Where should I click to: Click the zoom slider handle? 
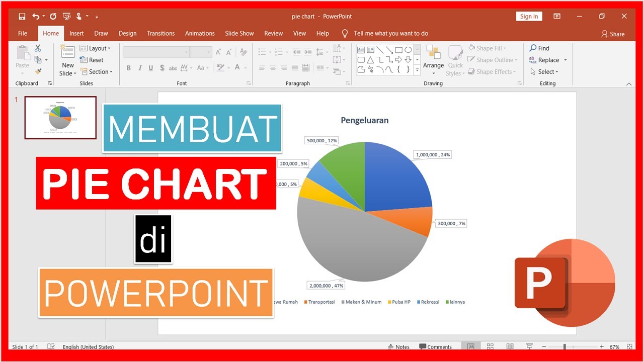(565, 347)
